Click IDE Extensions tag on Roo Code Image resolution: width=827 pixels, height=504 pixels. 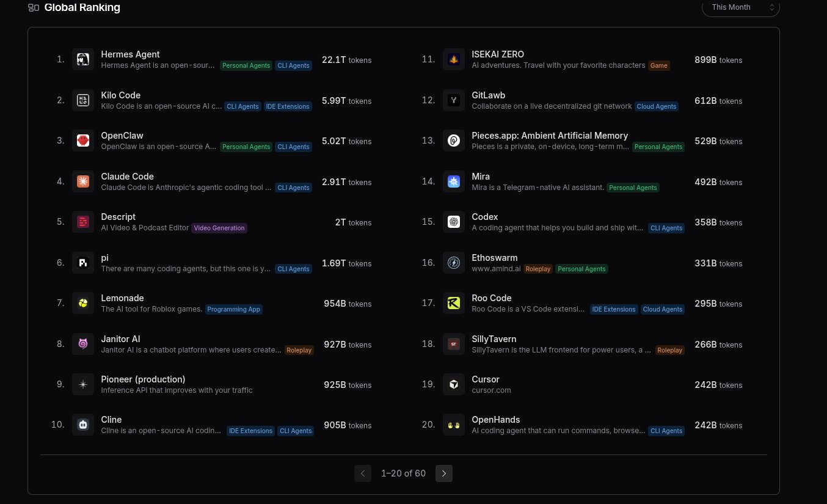pos(614,309)
